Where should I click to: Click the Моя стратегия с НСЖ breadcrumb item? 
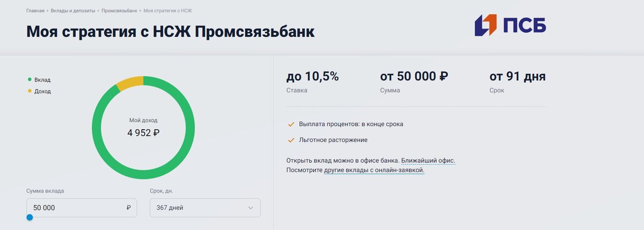tap(168, 11)
